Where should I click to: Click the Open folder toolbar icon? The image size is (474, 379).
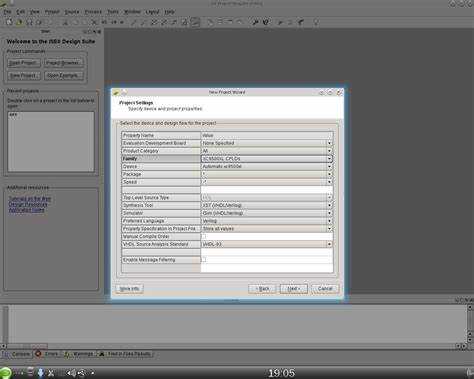pyautogui.click(x=19, y=22)
